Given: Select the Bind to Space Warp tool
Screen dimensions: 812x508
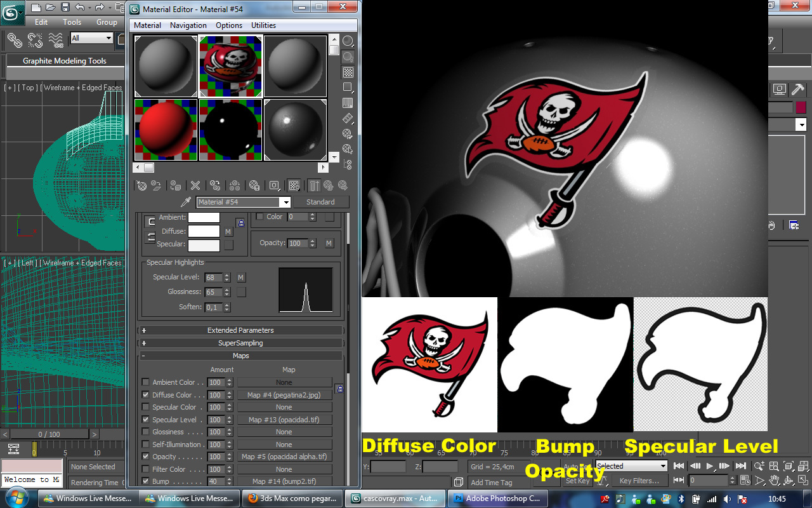Looking at the screenshot, I should point(56,40).
